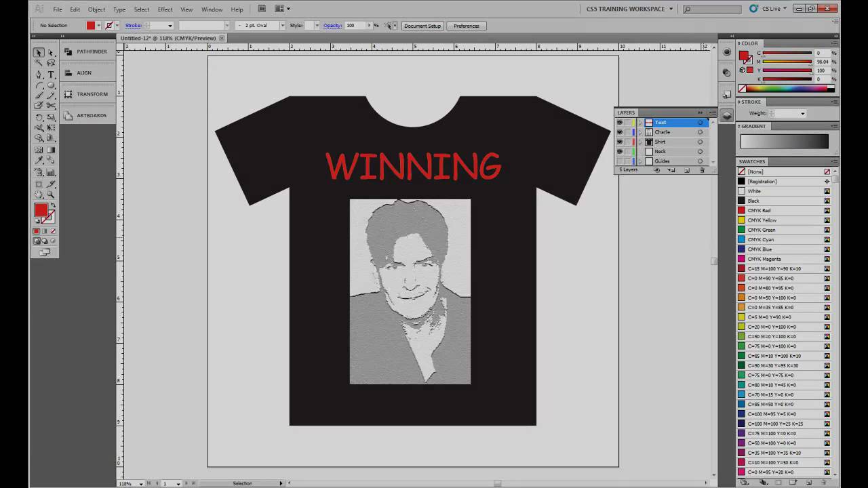Viewport: 868px width, 488px height.
Task: Open the 2 pt. Oval brush dropdown
Action: (282, 26)
